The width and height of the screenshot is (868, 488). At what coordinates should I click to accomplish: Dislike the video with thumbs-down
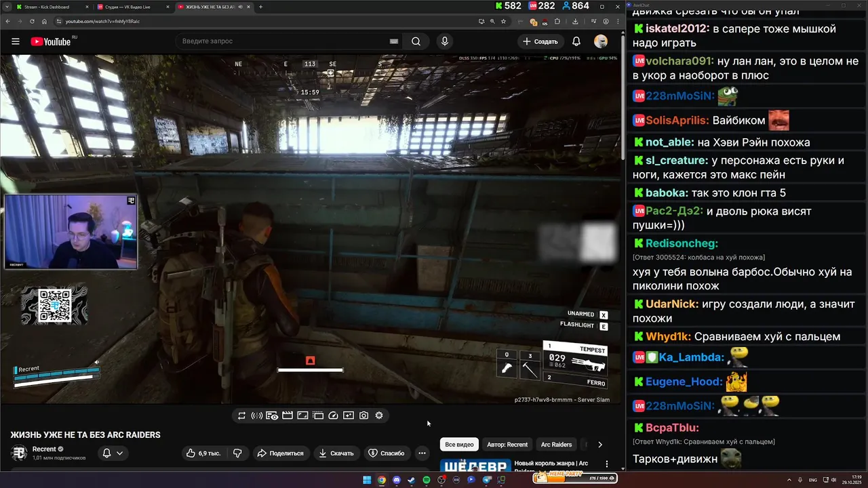click(237, 453)
